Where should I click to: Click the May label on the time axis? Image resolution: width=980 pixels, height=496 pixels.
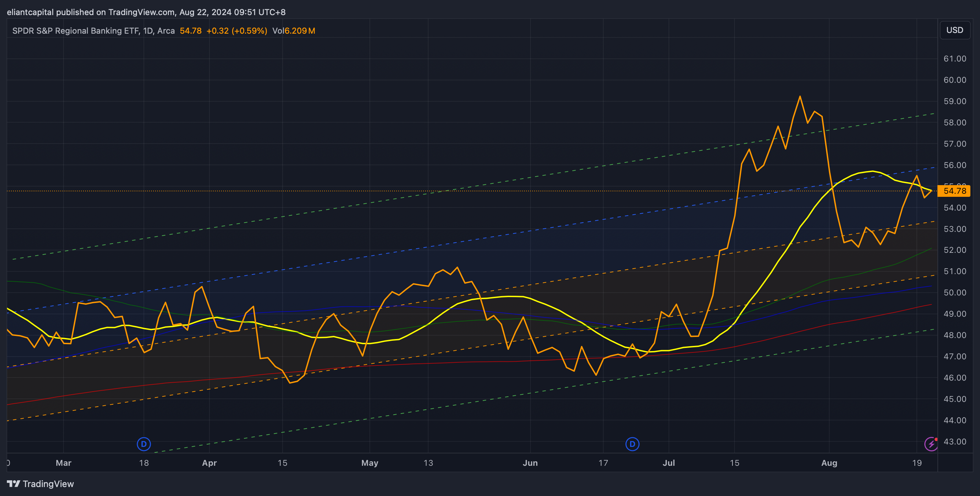(370, 463)
